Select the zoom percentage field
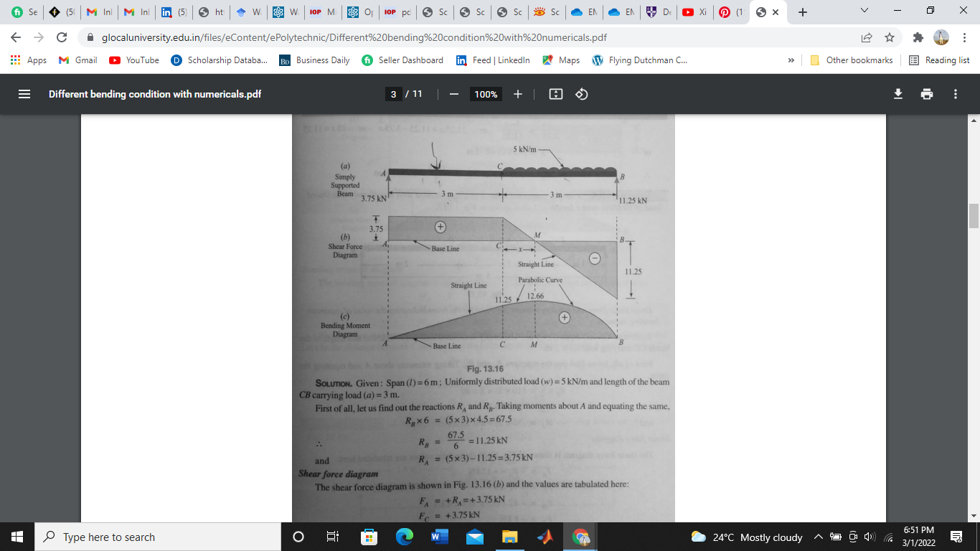 click(486, 94)
